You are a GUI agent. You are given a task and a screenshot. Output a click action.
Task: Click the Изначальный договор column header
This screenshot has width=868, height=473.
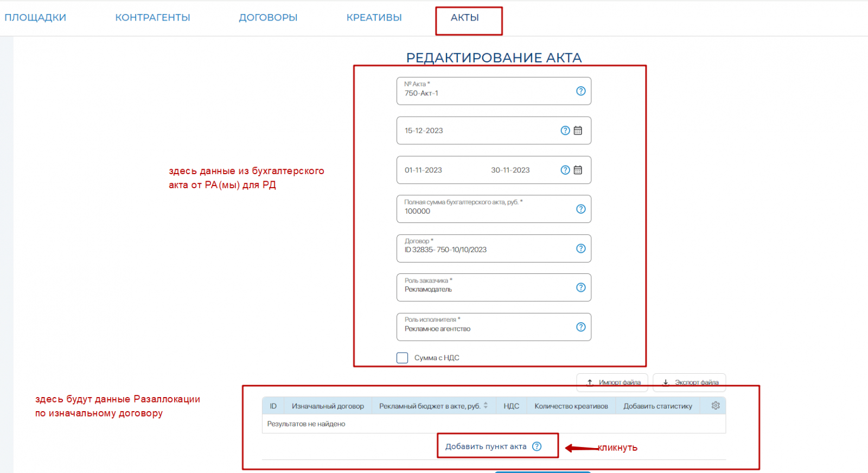pyautogui.click(x=328, y=406)
